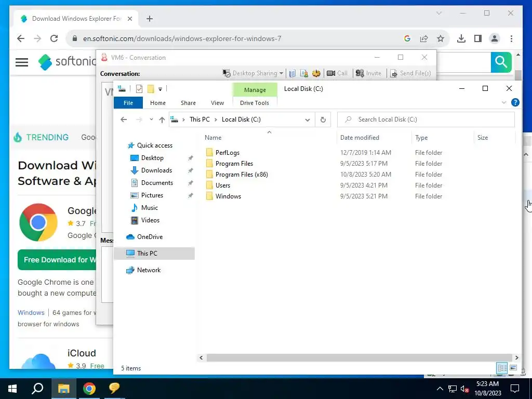
Task: Switch to the Share ribbon tab
Action: coord(188,103)
